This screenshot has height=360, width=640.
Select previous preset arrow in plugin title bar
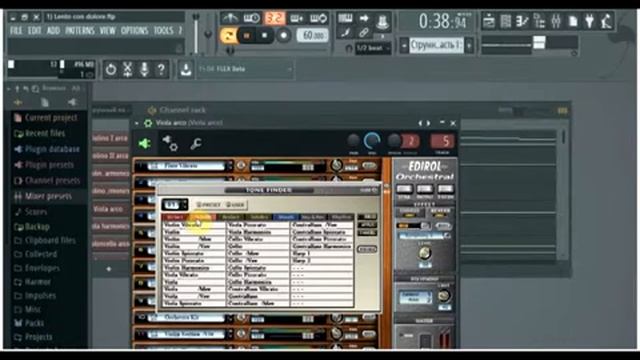click(x=420, y=123)
